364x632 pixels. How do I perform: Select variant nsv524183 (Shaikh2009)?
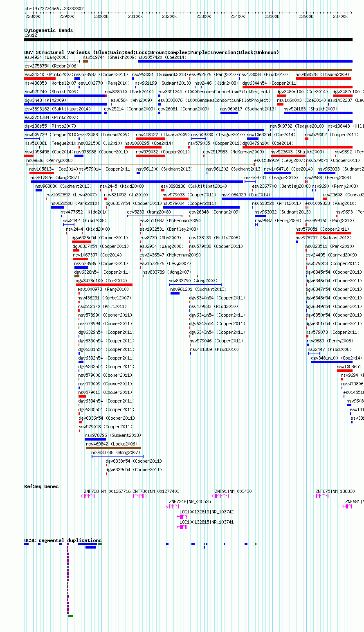310,109
